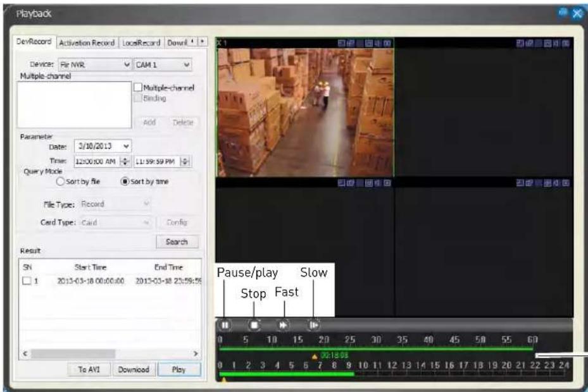
Task: Click rightmost icon in top-right video pane header
Action: [566, 44]
